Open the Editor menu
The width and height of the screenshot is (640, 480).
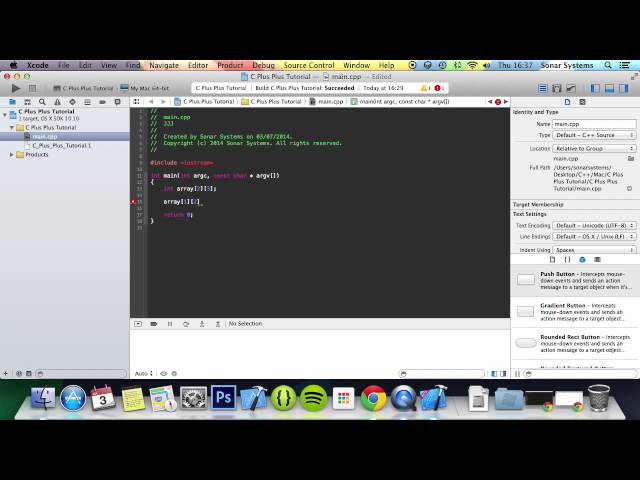(198, 65)
